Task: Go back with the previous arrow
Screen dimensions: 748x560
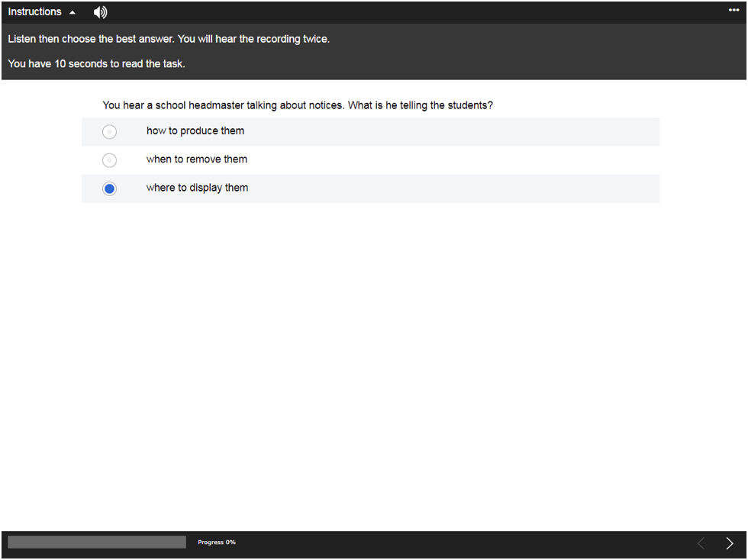Action: click(701, 543)
